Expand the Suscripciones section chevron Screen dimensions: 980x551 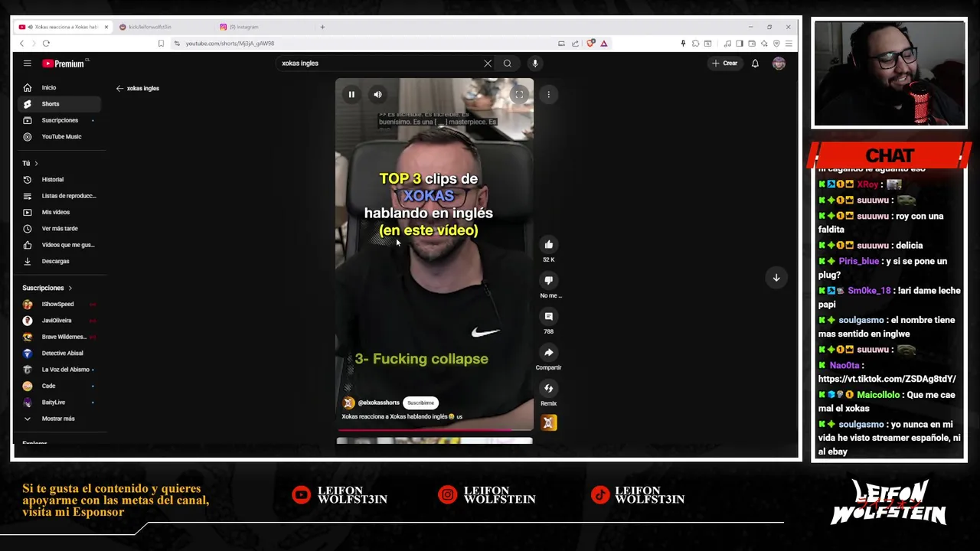[x=70, y=288]
